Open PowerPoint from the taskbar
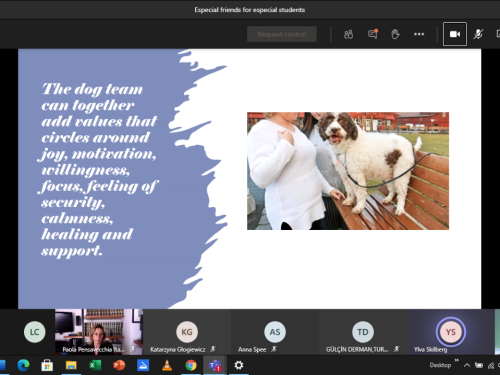Image resolution: width=500 pixels, height=375 pixels. click(x=119, y=365)
